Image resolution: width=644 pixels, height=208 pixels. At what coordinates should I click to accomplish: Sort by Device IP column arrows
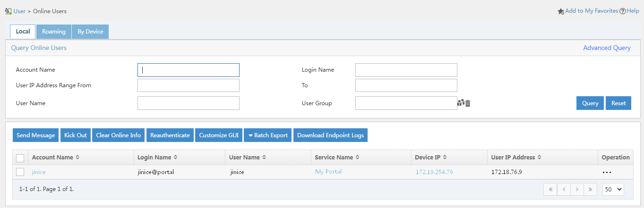pyautogui.click(x=445, y=158)
